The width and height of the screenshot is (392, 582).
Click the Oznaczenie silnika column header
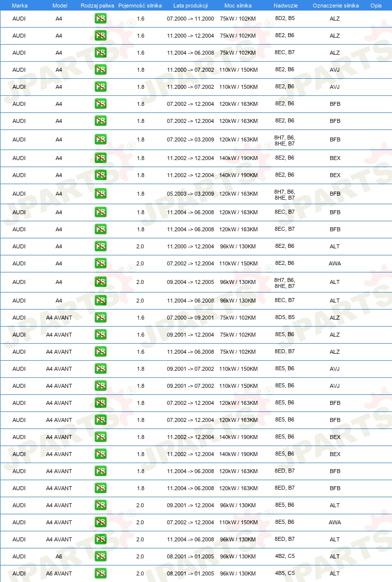click(336, 6)
